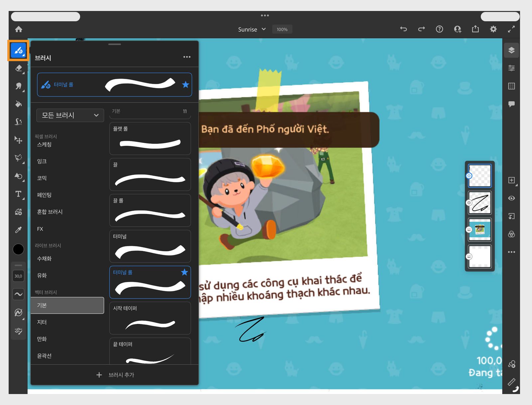Choose the 끌 롤 brush
Viewport: 532px width, 405px height.
(x=150, y=210)
